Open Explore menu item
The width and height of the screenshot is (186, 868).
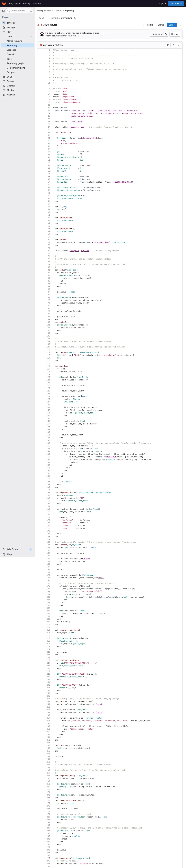[37, 4]
